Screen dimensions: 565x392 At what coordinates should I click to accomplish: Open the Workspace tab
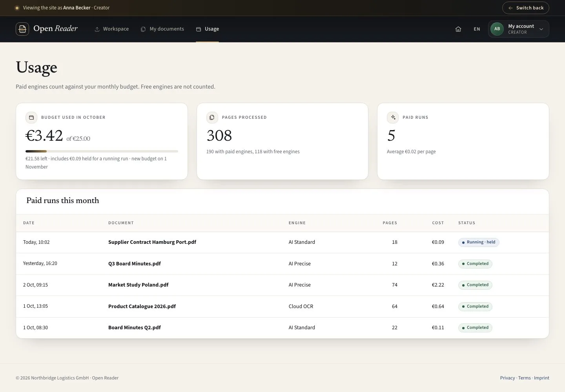click(x=112, y=29)
